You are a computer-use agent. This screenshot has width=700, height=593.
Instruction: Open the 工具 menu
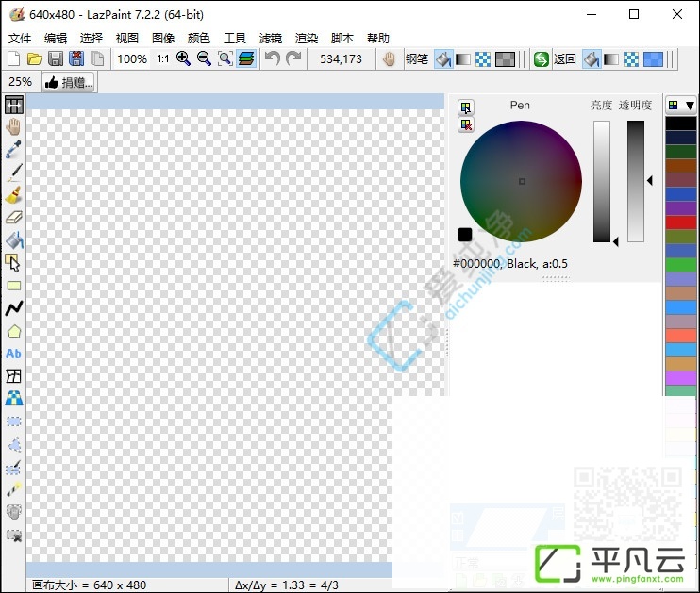[235, 38]
